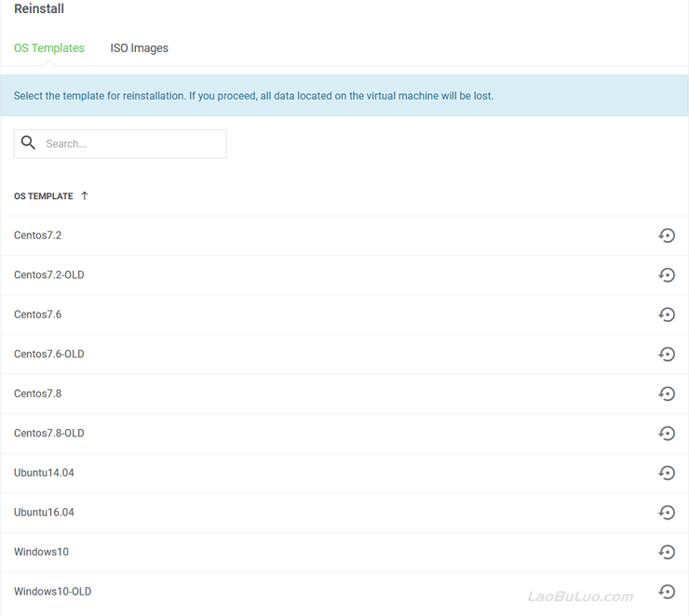Switch to the ISO Images tab
This screenshot has width=689, height=616.
coord(139,47)
